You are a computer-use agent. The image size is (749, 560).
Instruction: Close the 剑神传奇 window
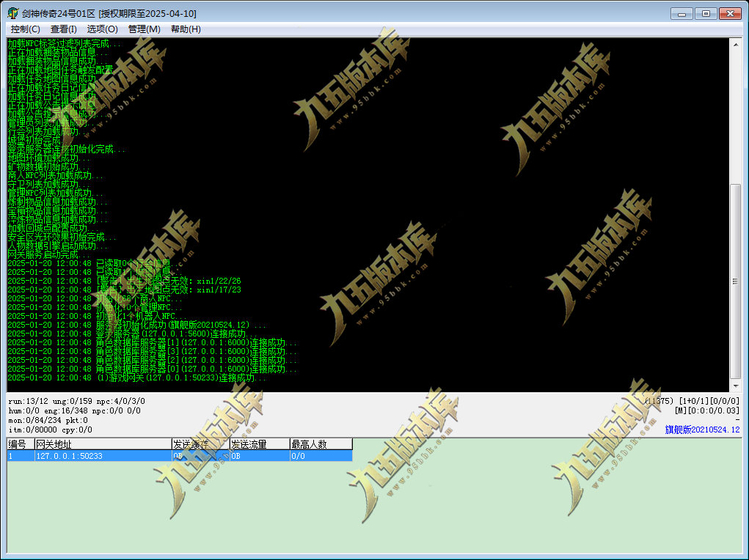pyautogui.click(x=730, y=13)
